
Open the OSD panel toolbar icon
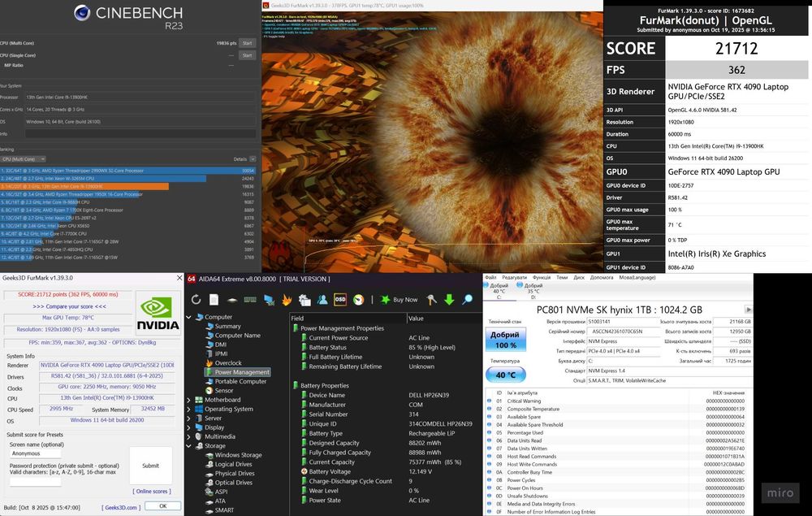(340, 300)
